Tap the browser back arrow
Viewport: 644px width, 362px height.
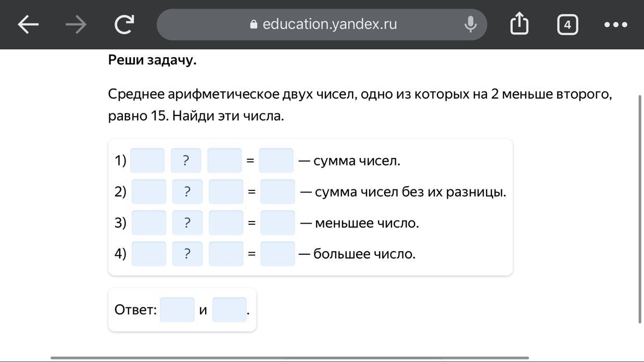pyautogui.click(x=28, y=24)
